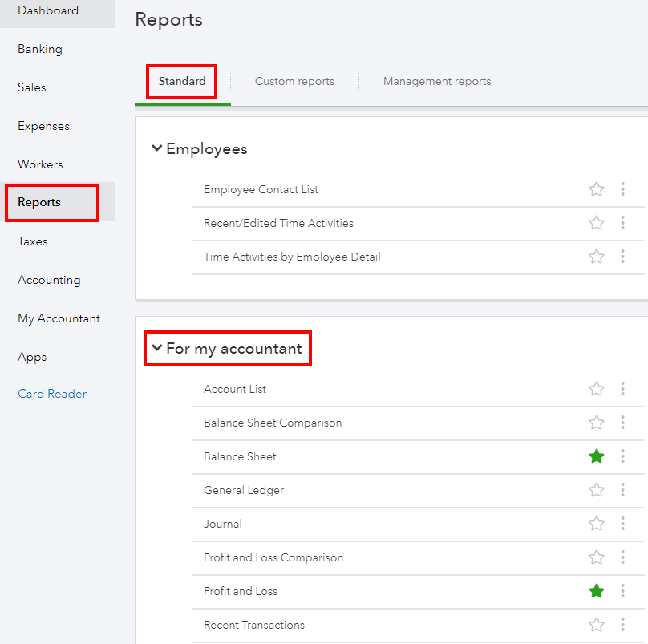Unfavorite the Balance Sheet report star
The width and height of the screenshot is (648, 644).
click(x=596, y=456)
